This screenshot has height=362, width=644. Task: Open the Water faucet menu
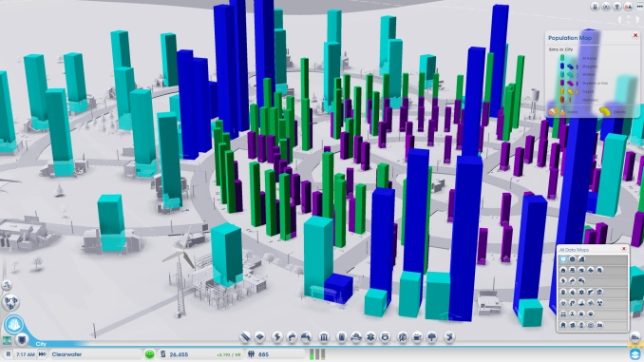click(x=292, y=337)
